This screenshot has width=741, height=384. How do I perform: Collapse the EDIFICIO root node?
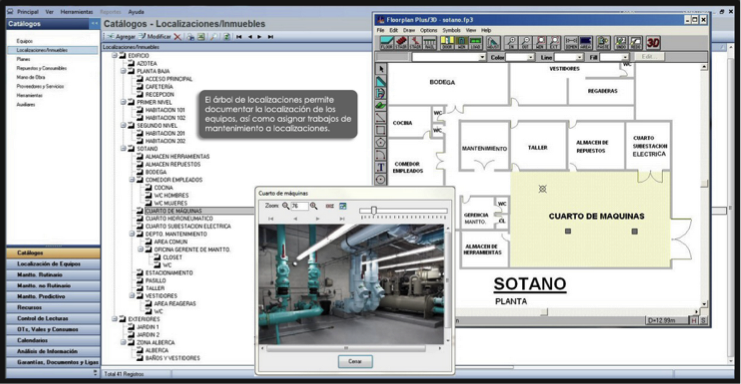pos(115,56)
